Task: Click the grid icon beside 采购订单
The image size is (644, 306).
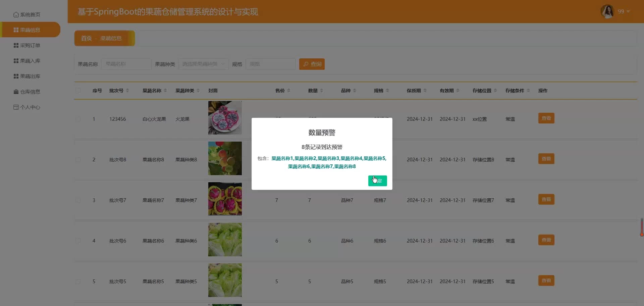Action: (16, 45)
